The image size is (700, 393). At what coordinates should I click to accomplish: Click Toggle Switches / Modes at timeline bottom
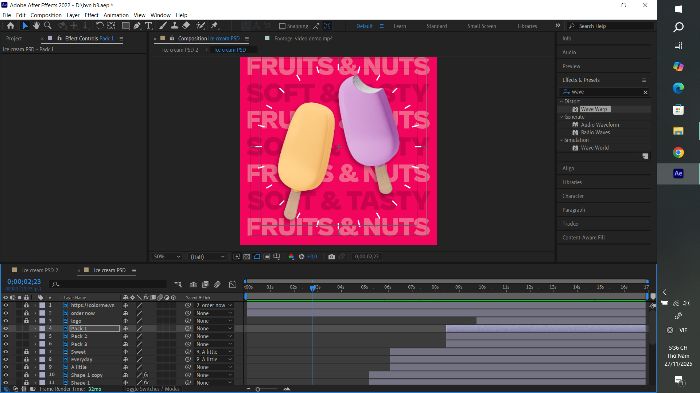click(x=153, y=389)
